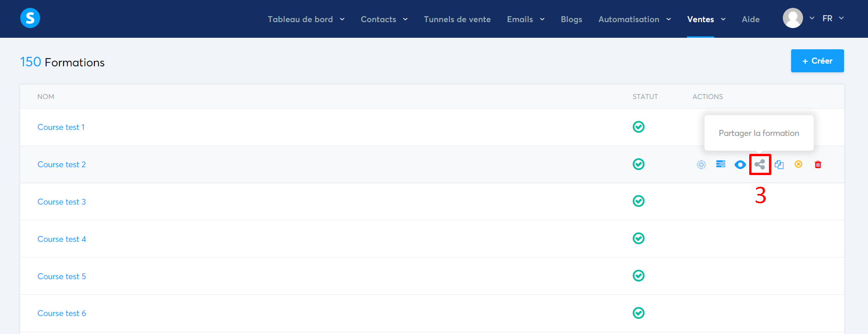Open settings gear for Course test 2

(x=701, y=164)
